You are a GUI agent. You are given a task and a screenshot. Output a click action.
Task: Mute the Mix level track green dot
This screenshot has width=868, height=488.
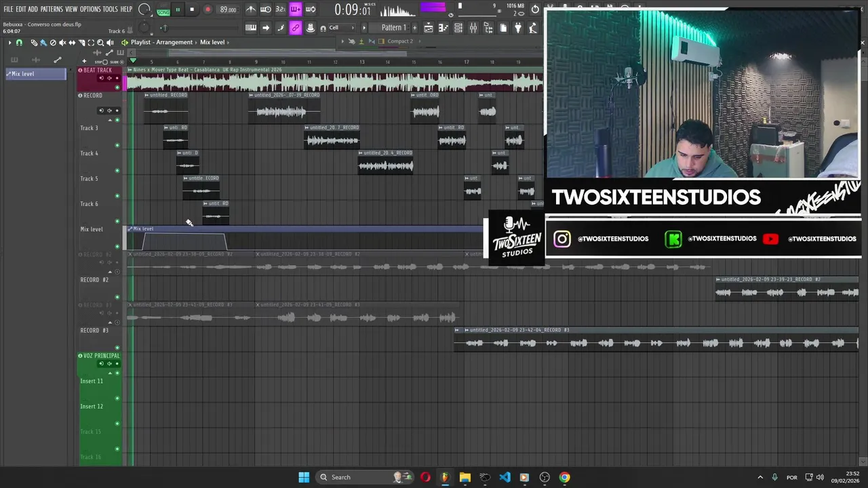click(x=117, y=246)
